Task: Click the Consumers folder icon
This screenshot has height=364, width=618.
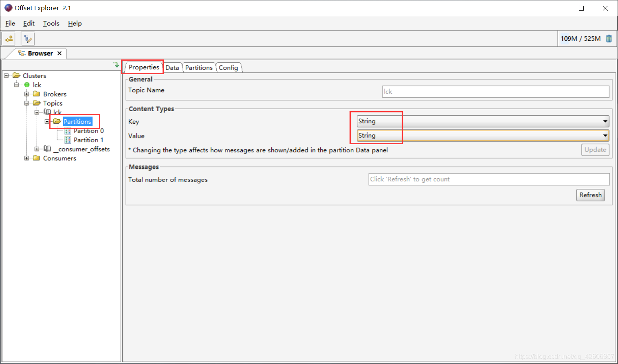Action: click(37, 158)
